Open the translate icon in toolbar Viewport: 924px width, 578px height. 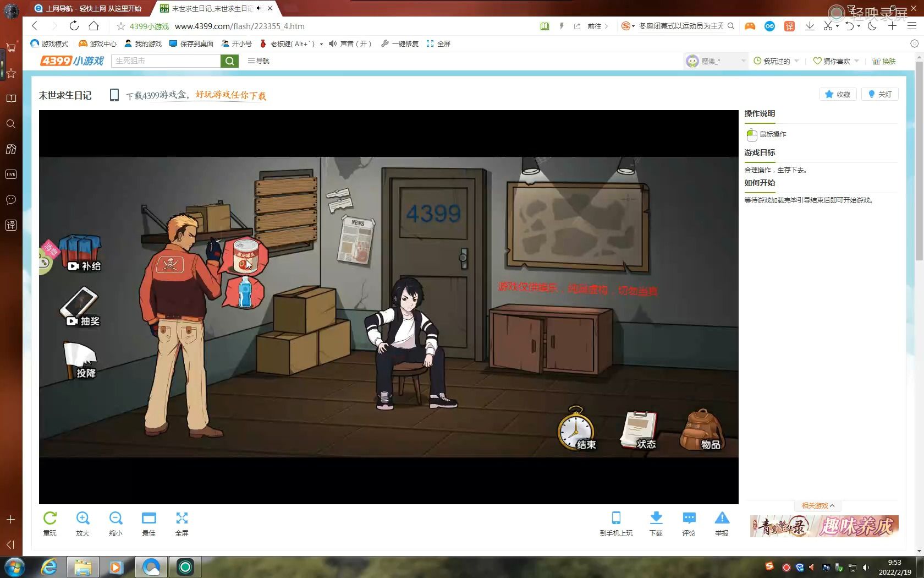789,26
